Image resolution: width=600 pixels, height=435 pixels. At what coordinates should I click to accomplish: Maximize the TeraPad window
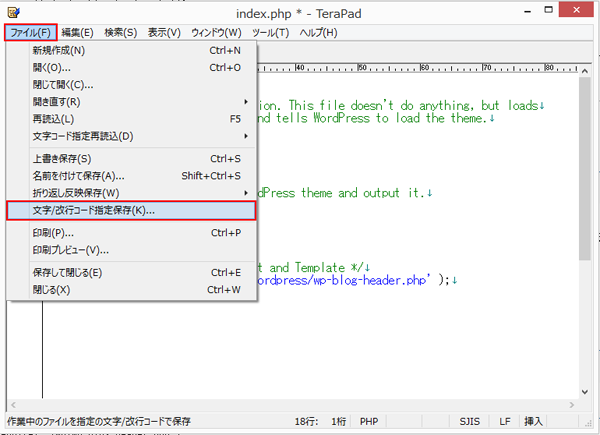[x=549, y=10]
